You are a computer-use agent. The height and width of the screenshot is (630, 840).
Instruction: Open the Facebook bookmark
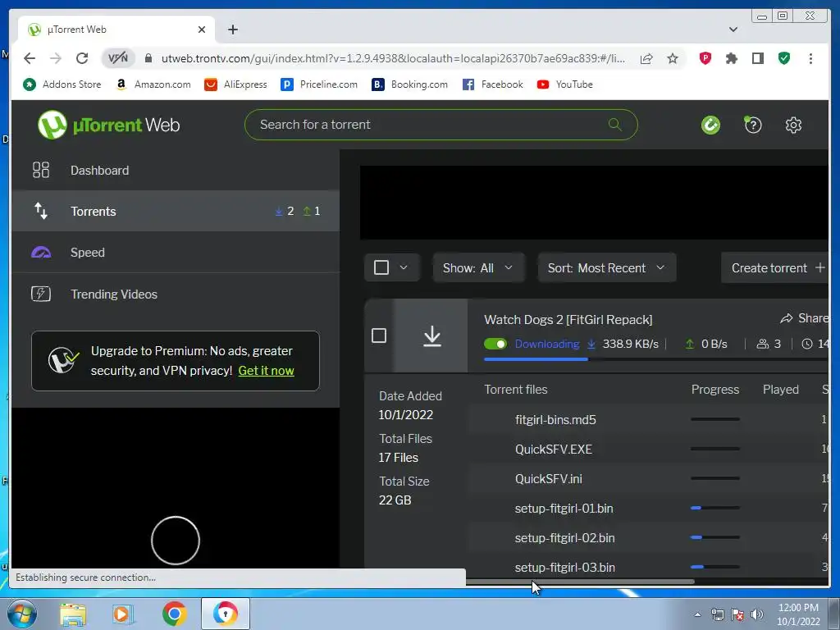tap(492, 84)
